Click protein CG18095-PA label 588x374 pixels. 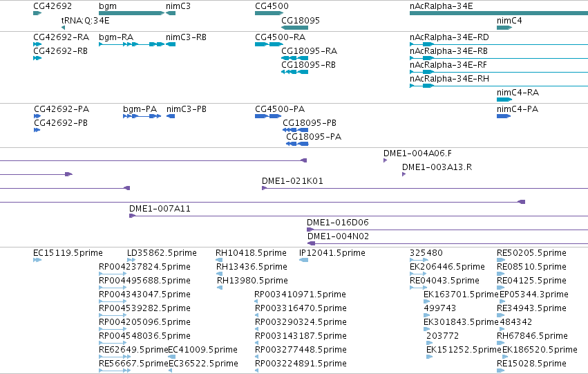click(314, 137)
